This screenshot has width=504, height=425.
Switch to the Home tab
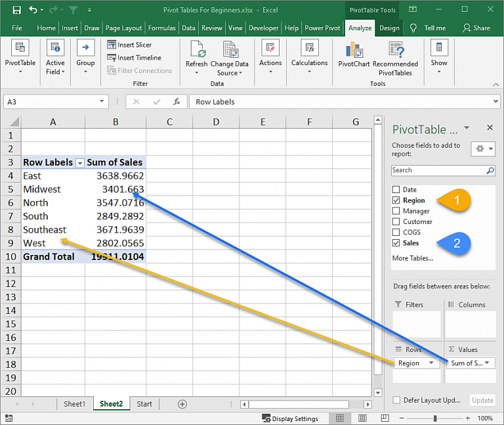[x=47, y=28]
